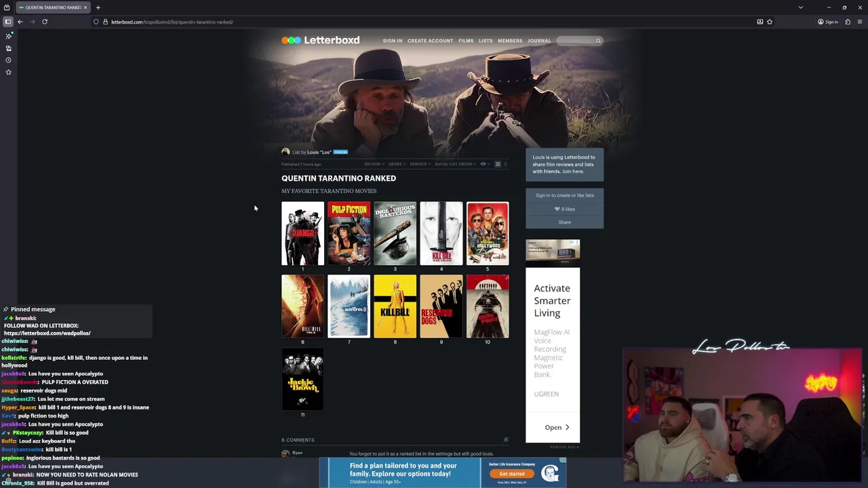Open the extensions icon
Viewport: 868px width, 488px height.
tap(848, 22)
